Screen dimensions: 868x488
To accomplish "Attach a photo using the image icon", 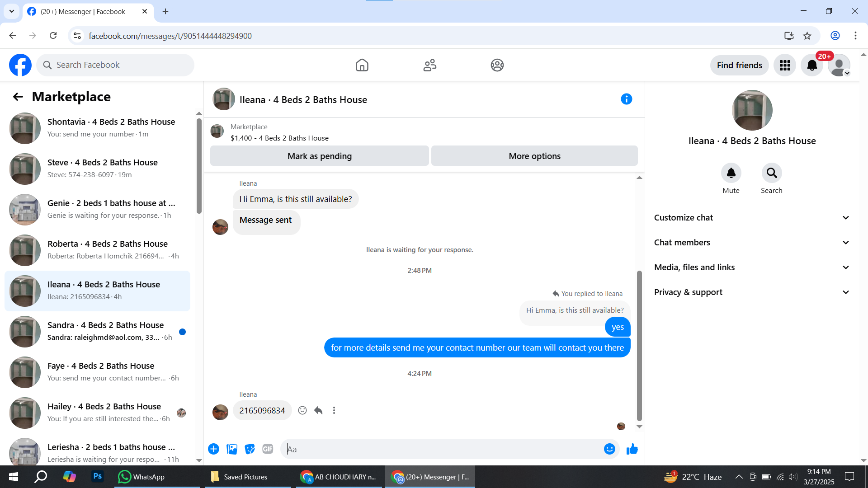I will coord(232,449).
